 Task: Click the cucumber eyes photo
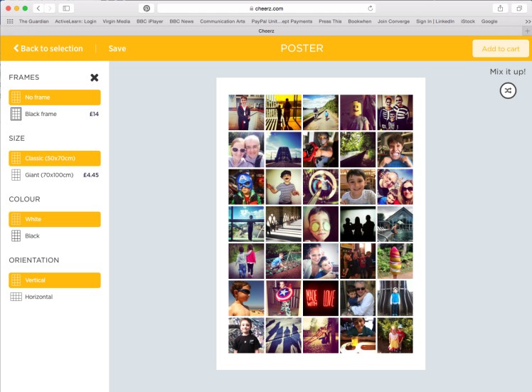[321, 224]
